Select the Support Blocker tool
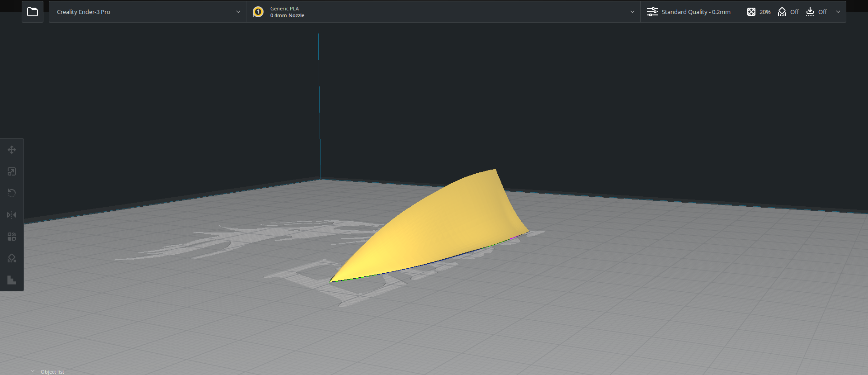This screenshot has height=375, width=868. (12, 258)
